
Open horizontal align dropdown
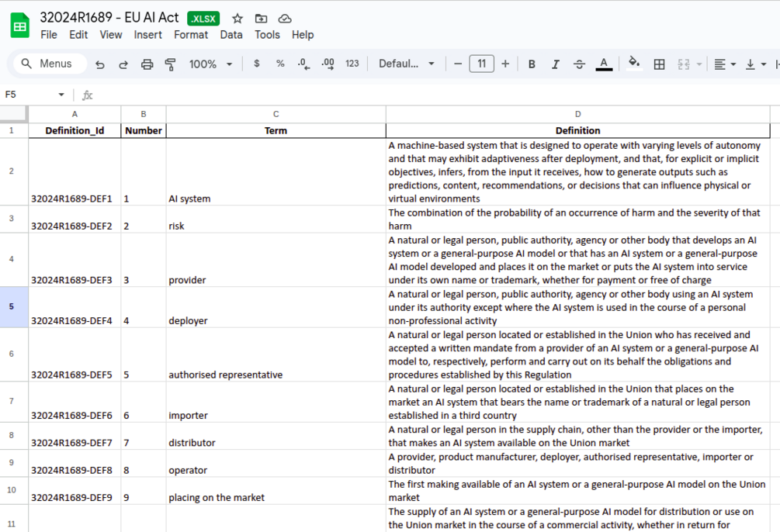pyautogui.click(x=725, y=64)
